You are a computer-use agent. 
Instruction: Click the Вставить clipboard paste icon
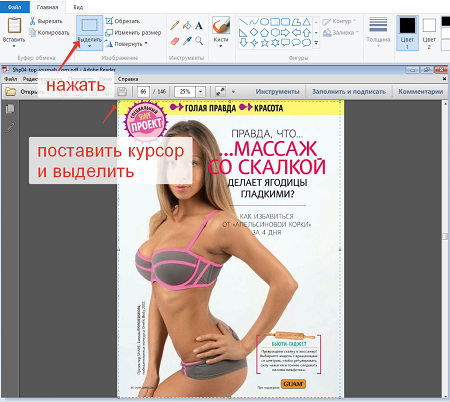pos(14,25)
